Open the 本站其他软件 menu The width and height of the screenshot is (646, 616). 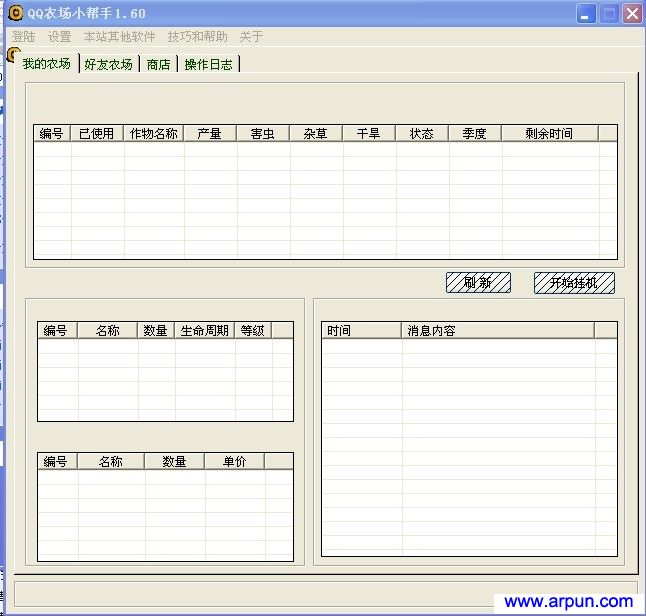pos(119,37)
